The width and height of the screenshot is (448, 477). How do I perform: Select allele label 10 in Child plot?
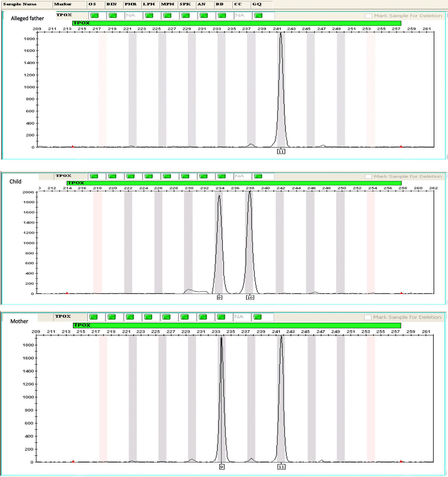(x=250, y=297)
